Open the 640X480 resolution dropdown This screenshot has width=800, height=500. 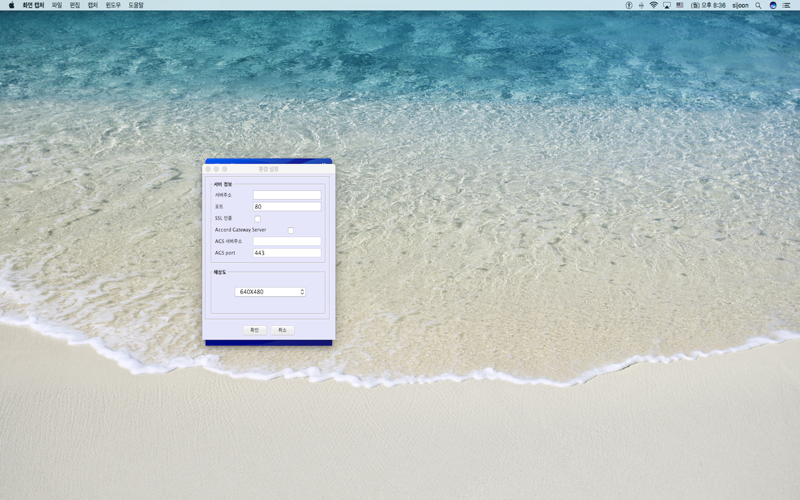[270, 292]
